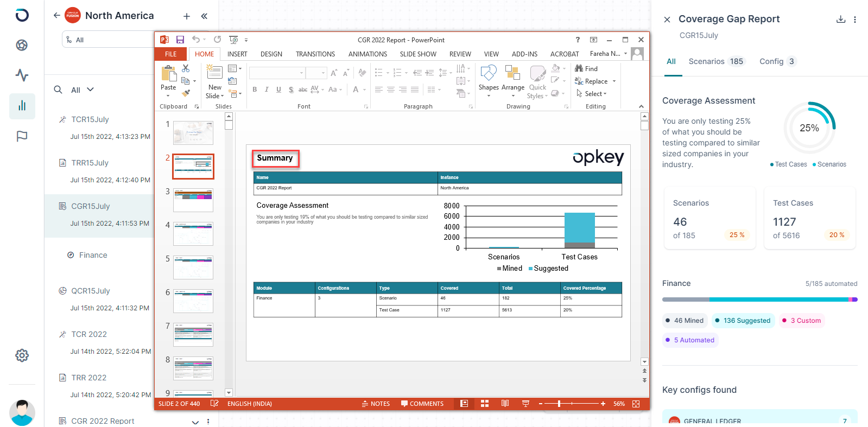Download the Coverage Gap Report

[x=841, y=19]
